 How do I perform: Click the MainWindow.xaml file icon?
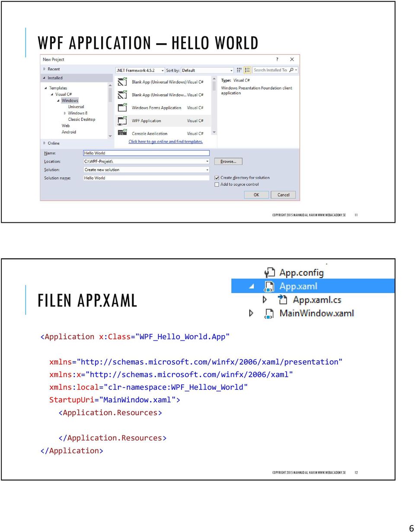[269, 314]
